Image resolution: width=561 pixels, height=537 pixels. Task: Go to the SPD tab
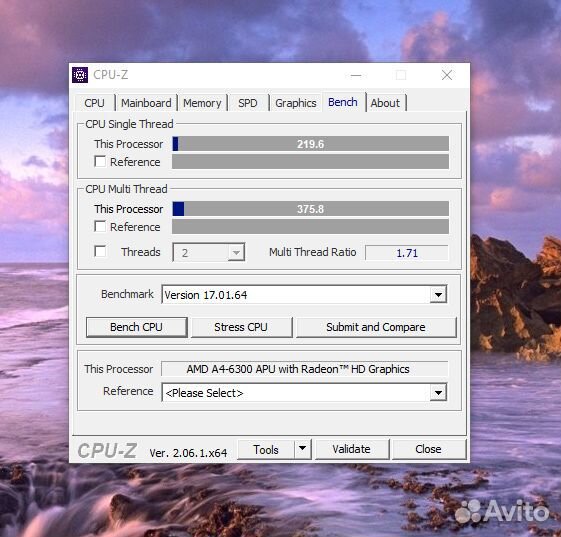[248, 103]
